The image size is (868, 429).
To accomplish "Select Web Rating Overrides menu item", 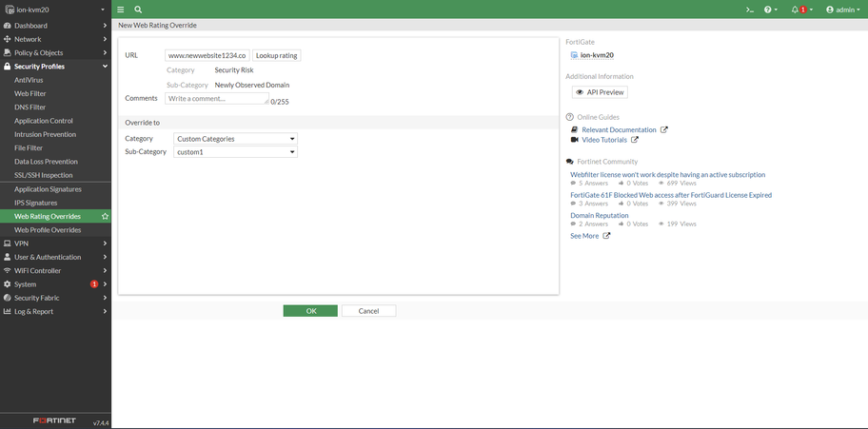I will click(49, 217).
